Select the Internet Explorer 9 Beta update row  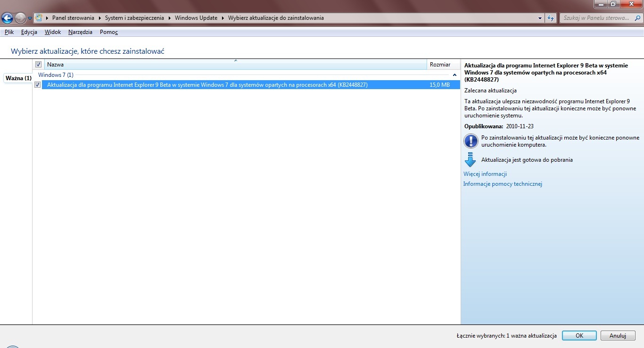tap(251, 85)
